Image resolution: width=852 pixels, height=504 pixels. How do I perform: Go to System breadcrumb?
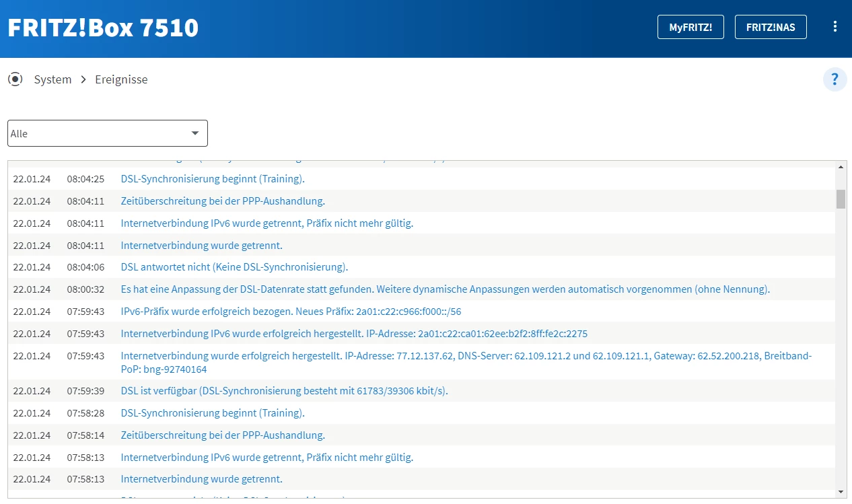point(52,79)
